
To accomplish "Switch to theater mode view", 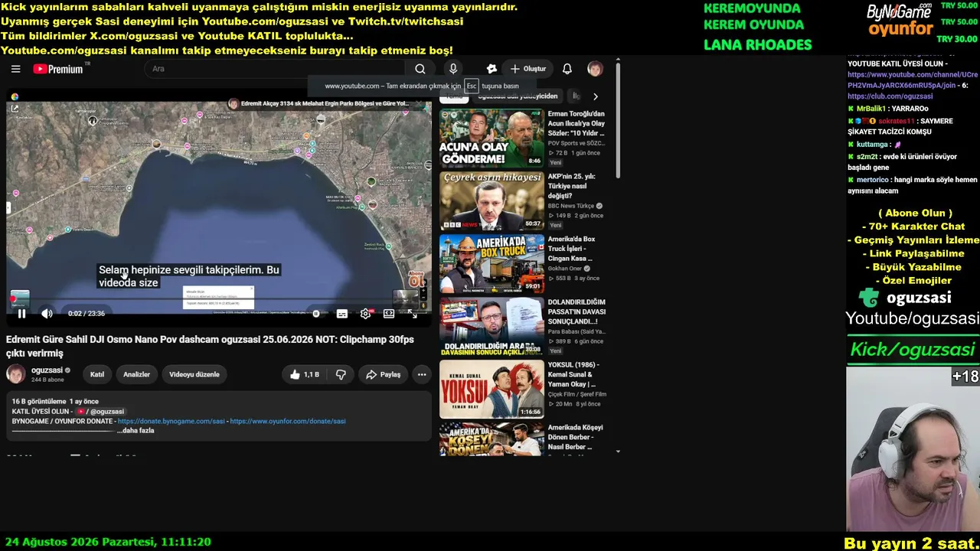I will point(389,313).
